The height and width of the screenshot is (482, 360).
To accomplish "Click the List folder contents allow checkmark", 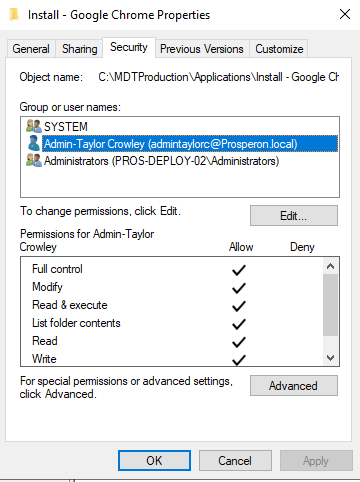I will (239, 324).
